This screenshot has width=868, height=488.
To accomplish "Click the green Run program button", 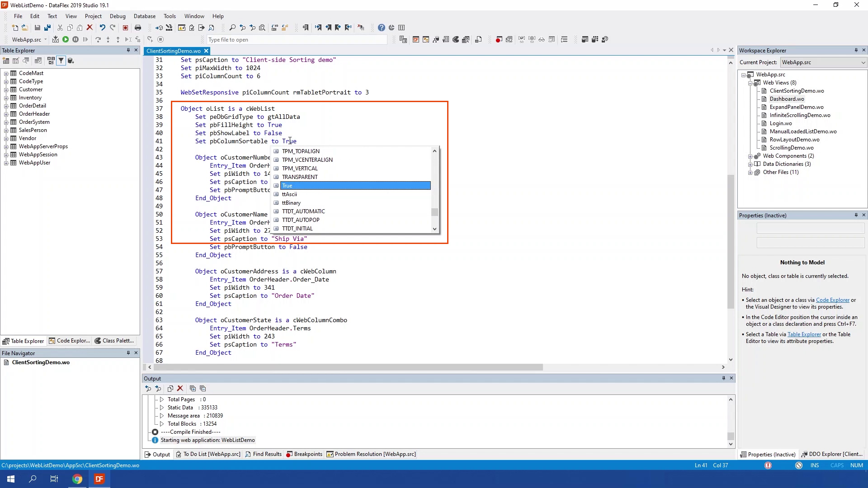I will pyautogui.click(x=66, y=40).
